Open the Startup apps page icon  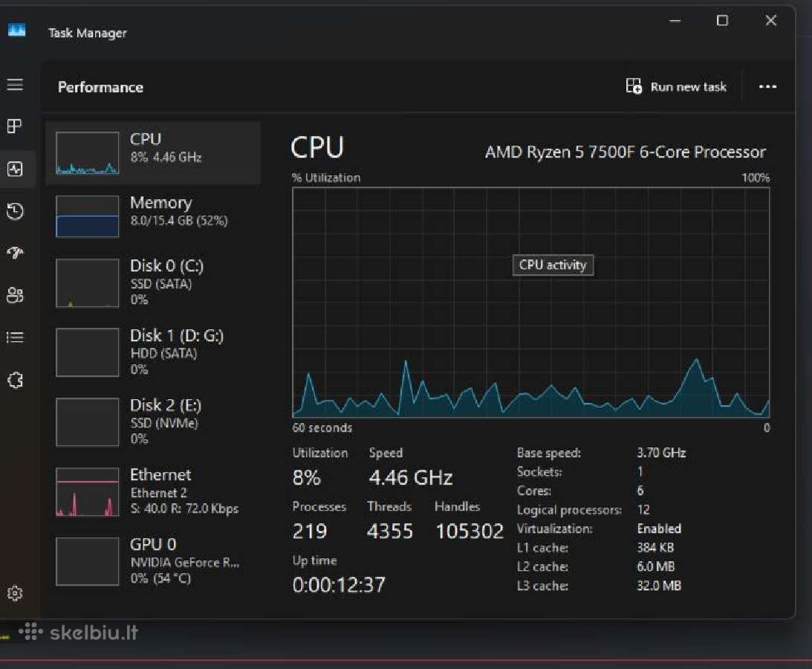tap(15, 253)
